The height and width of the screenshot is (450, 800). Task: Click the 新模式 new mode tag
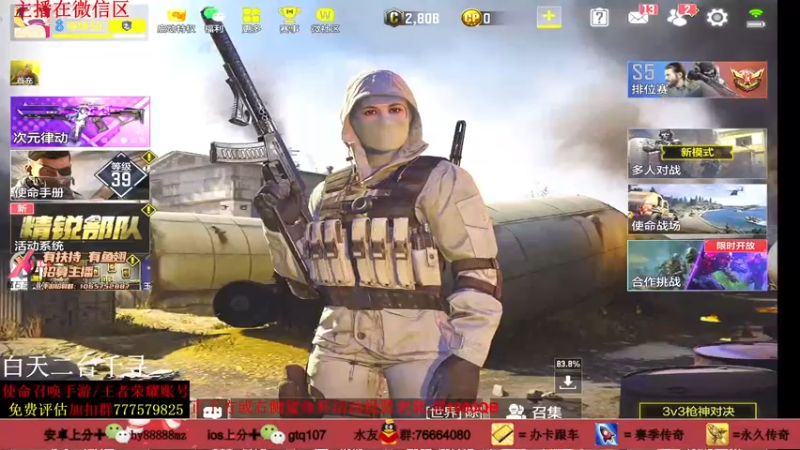[x=697, y=152]
